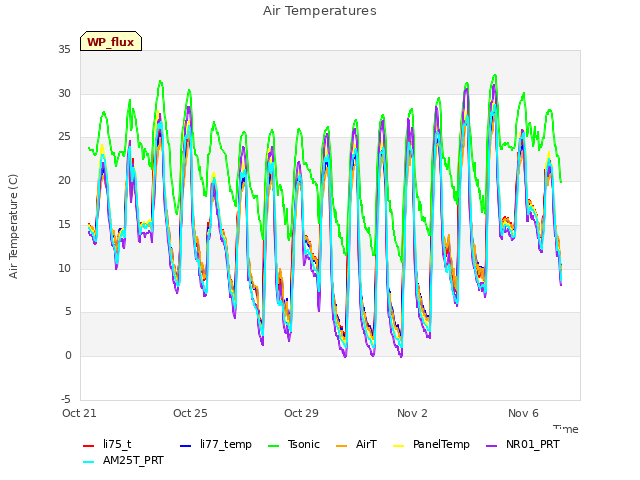Click the WP_flux annotation label
The width and height of the screenshot is (640, 480).
[111, 42]
